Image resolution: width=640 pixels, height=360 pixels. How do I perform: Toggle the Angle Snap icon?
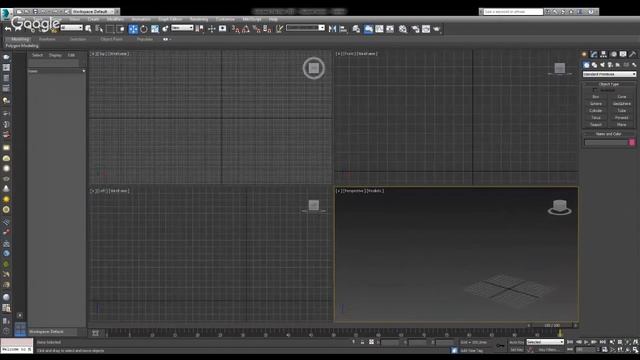[246, 29]
